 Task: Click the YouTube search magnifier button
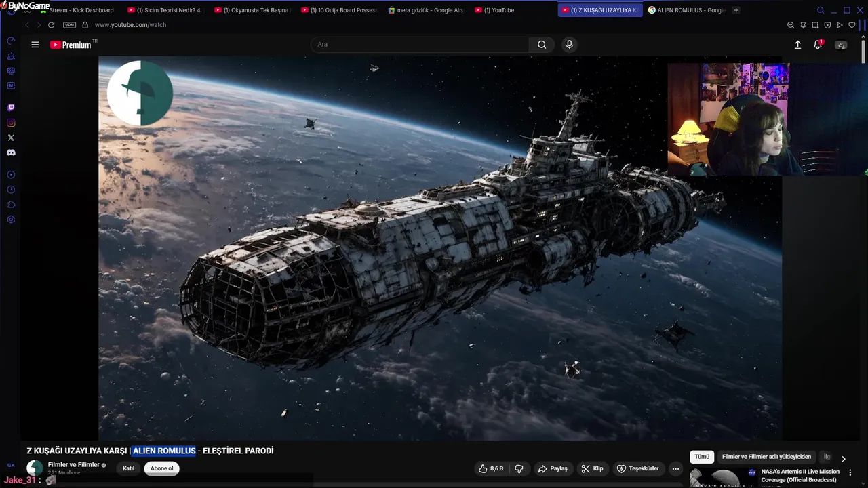542,45
